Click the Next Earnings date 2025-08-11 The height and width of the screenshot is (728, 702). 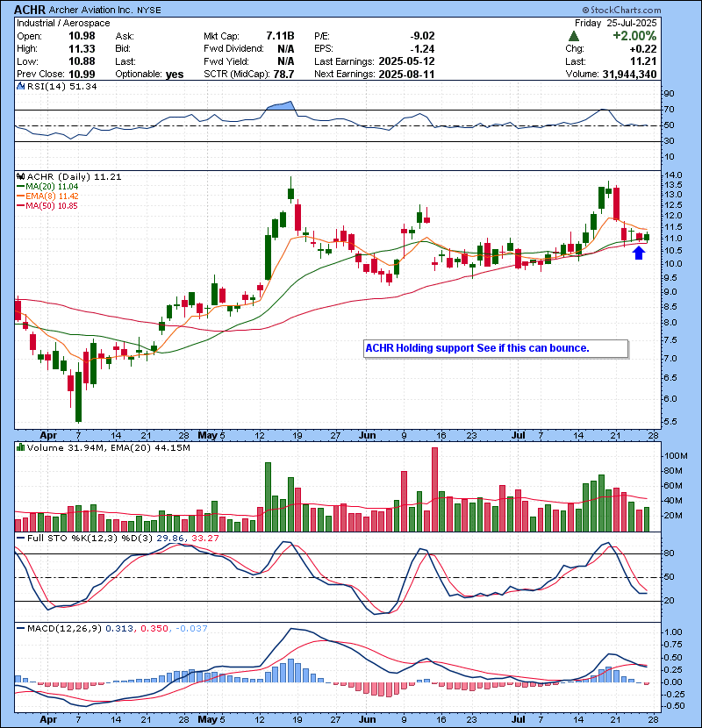pos(406,75)
